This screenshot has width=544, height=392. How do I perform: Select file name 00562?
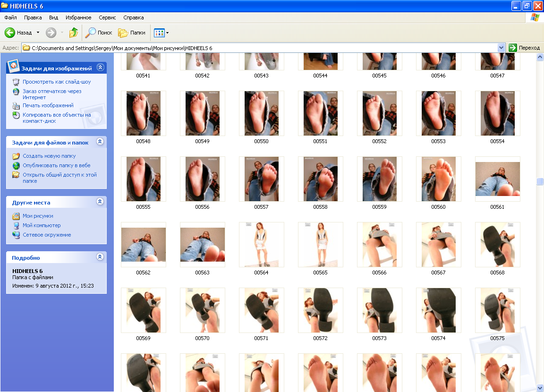(143, 273)
